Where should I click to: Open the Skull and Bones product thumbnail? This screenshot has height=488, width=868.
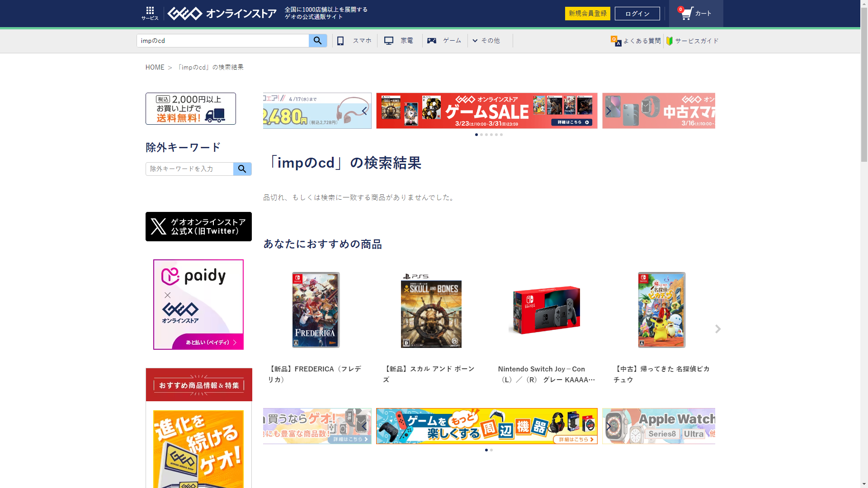[x=431, y=310]
